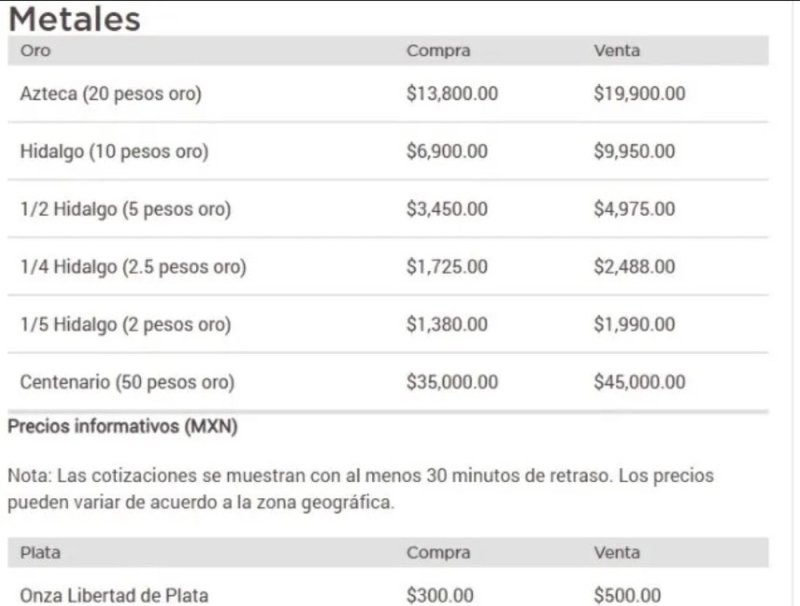This screenshot has width=800, height=606.
Task: Click Azteca purchase price $13,800.00
Action: [452, 94]
